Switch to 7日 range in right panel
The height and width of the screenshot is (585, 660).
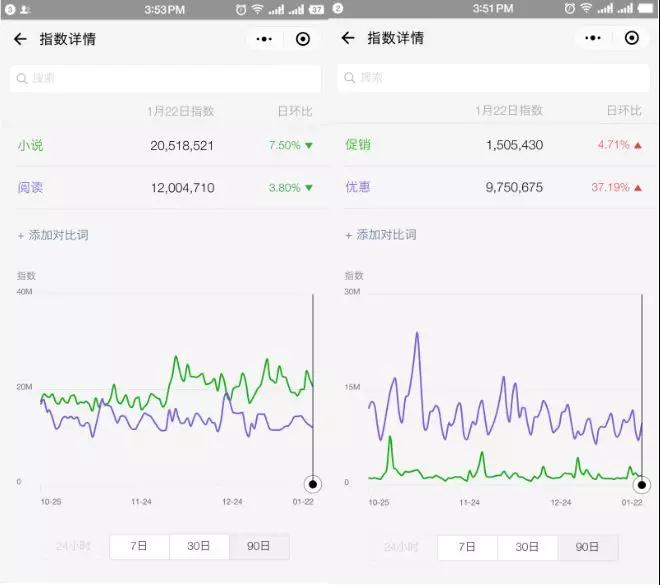click(x=467, y=547)
